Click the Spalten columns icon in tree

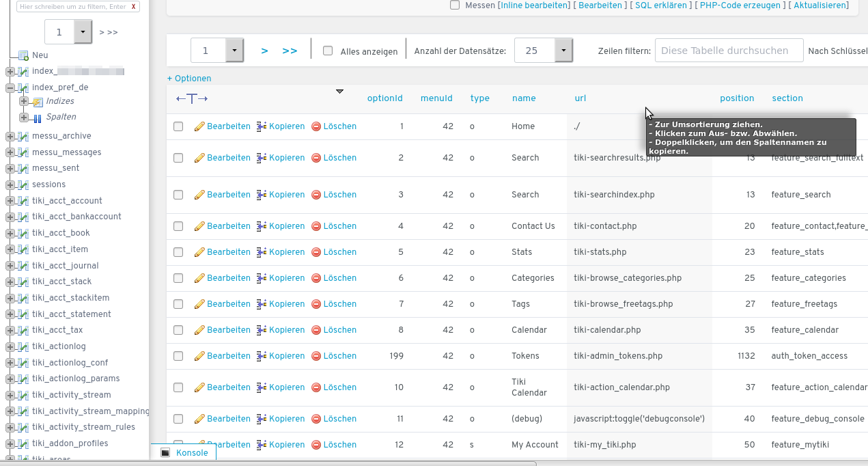(x=38, y=118)
